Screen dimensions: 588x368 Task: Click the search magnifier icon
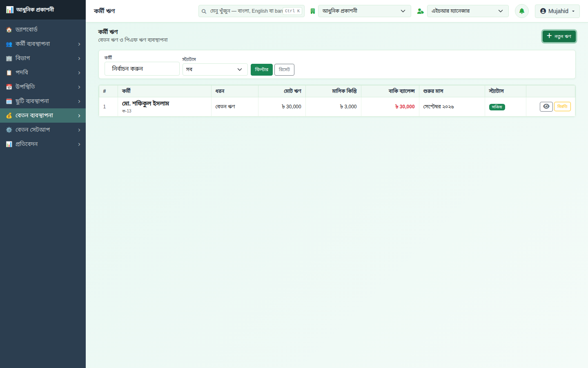tap(204, 11)
